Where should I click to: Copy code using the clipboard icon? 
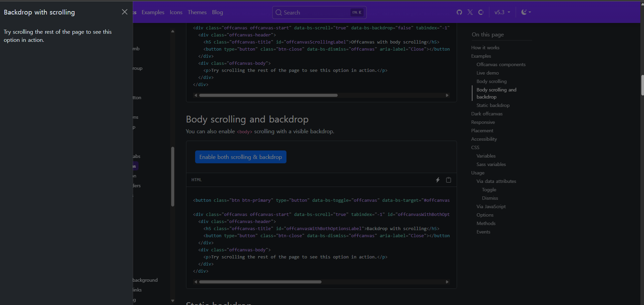pyautogui.click(x=449, y=180)
